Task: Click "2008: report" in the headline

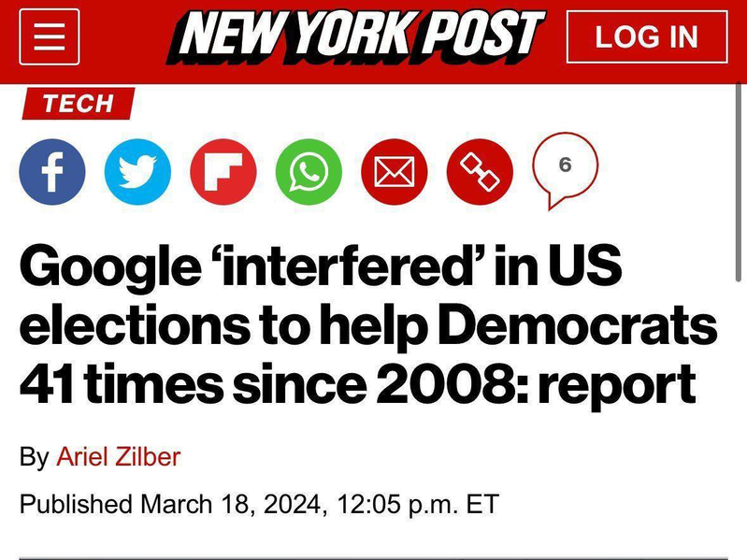Action: click(x=537, y=383)
